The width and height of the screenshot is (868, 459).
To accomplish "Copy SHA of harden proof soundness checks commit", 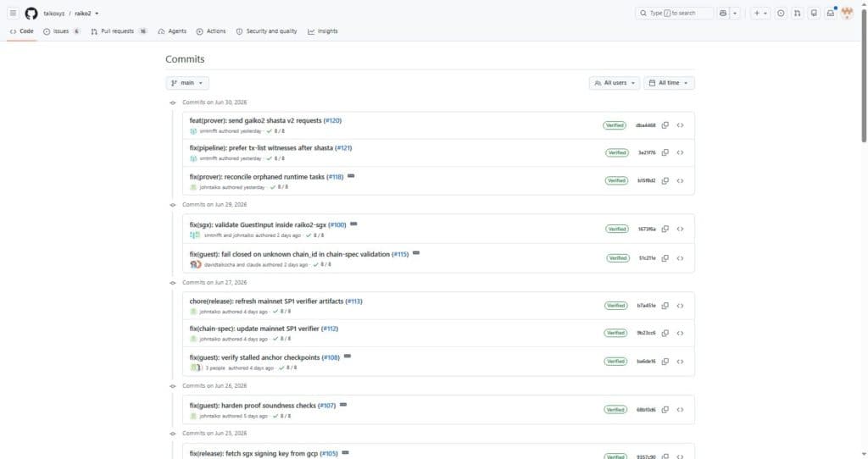I will pos(665,410).
